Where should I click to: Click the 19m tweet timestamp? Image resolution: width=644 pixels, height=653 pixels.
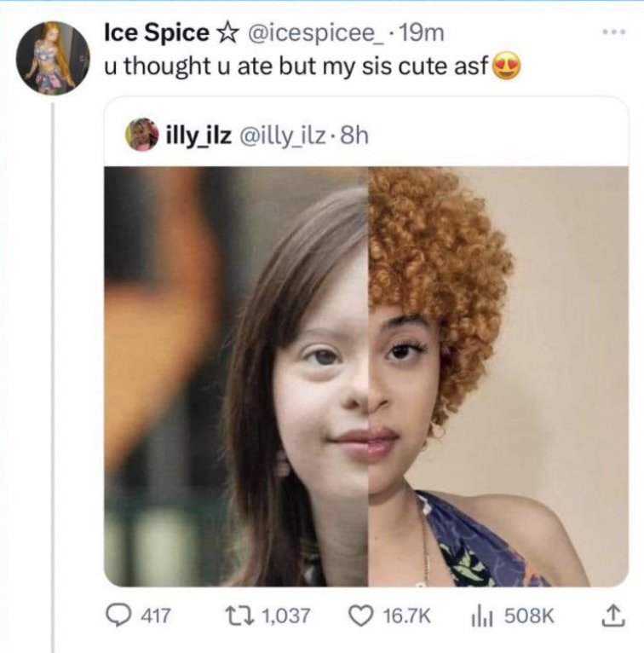click(421, 33)
